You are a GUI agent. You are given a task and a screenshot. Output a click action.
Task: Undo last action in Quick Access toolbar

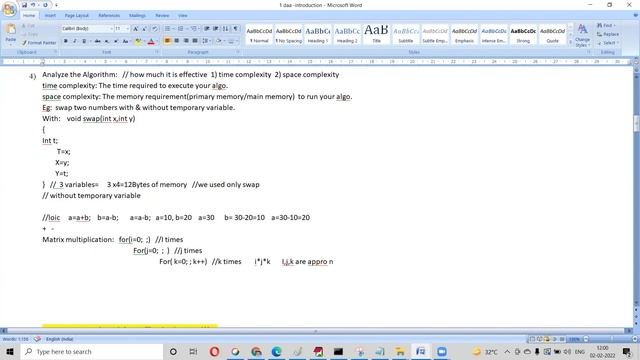tap(33, 5)
